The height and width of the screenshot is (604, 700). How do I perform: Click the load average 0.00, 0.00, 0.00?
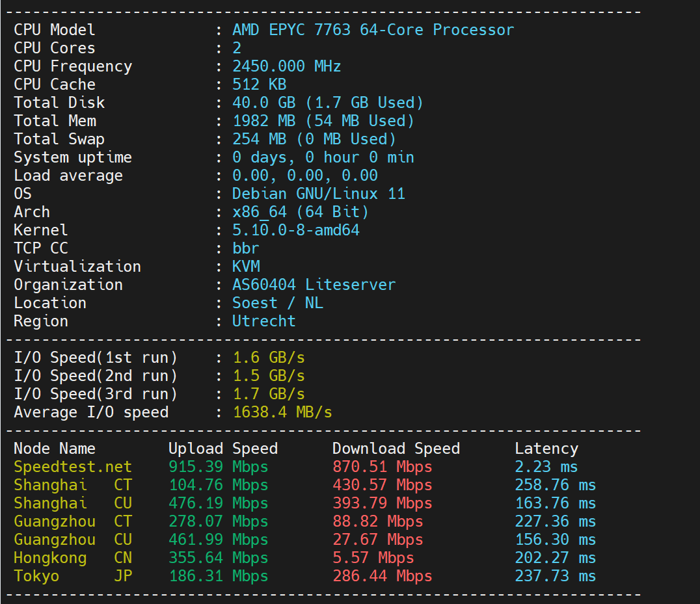305,176
